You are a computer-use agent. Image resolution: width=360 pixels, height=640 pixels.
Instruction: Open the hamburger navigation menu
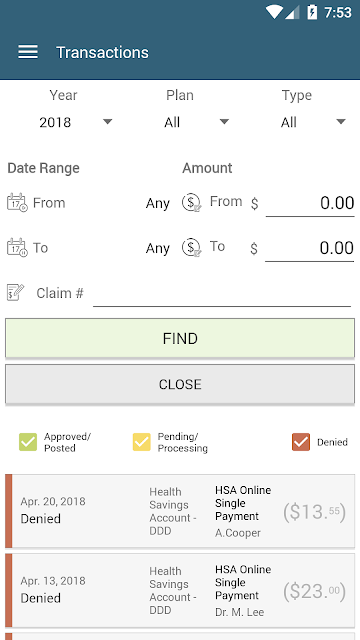pos(28,52)
